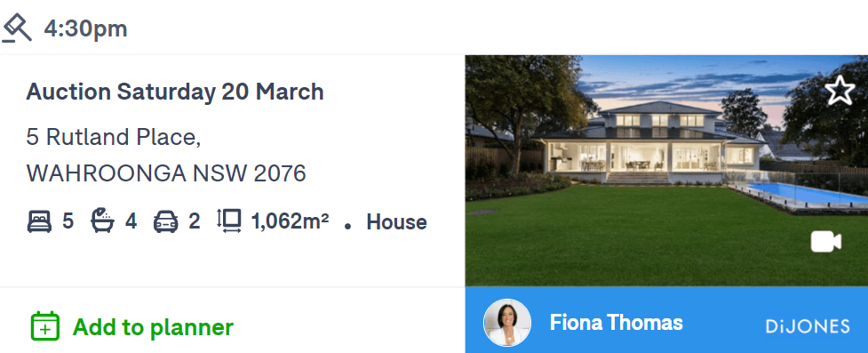Click WAHROONGA NSW 2076 suburb text
The image size is (868, 353).
point(166,173)
